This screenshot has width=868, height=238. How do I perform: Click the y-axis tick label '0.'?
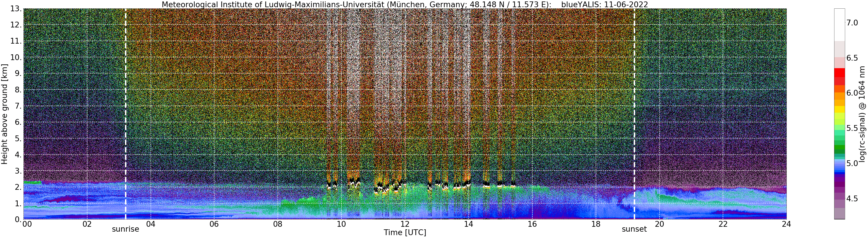pos(18,219)
